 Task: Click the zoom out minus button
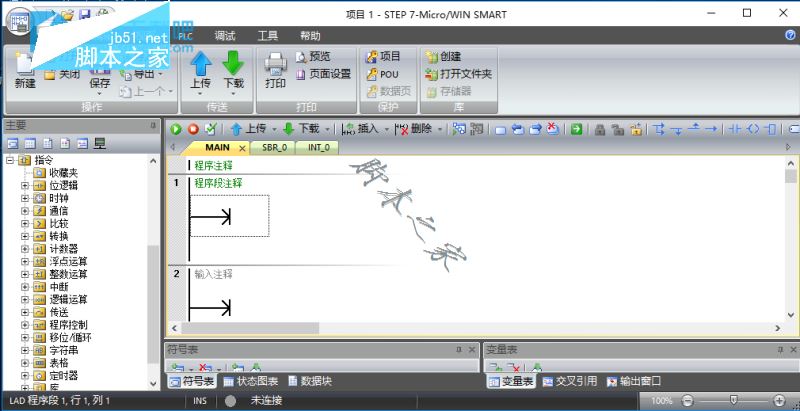click(x=688, y=400)
